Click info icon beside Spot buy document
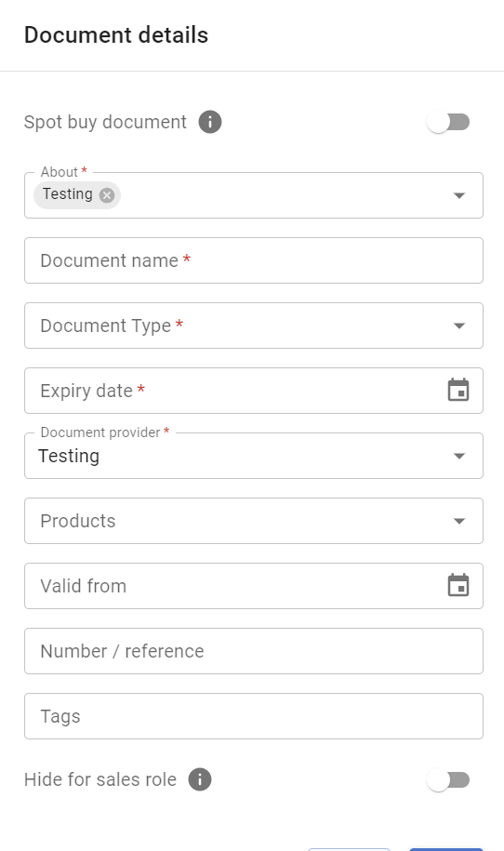The width and height of the screenshot is (504, 851). 210,122
